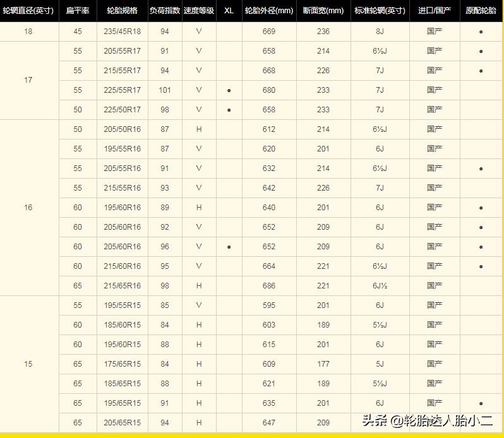Select tire spec 195/55R15
The height and width of the screenshot is (438, 504).
pos(122,305)
